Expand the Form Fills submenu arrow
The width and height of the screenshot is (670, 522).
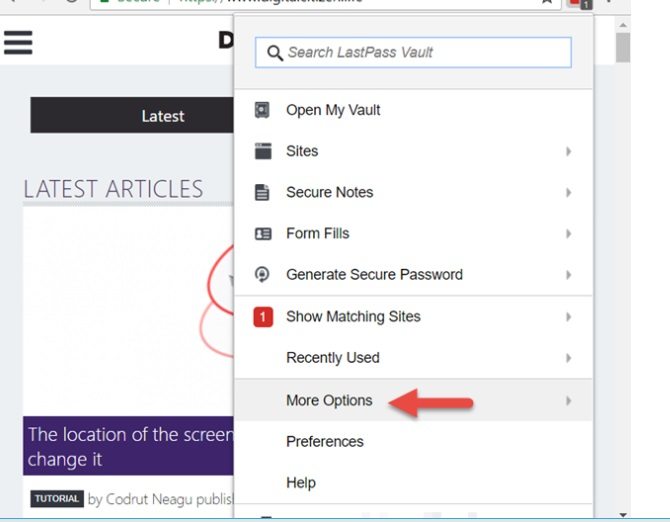(x=568, y=234)
